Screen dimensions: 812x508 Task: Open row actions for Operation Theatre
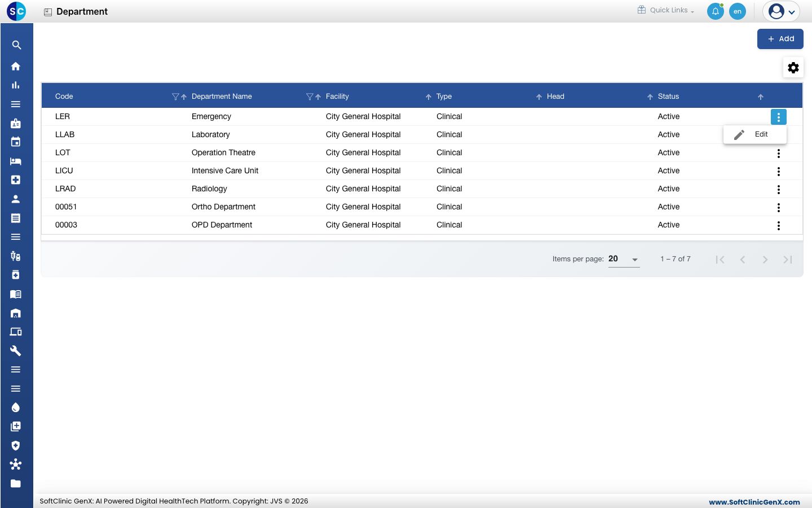(779, 153)
